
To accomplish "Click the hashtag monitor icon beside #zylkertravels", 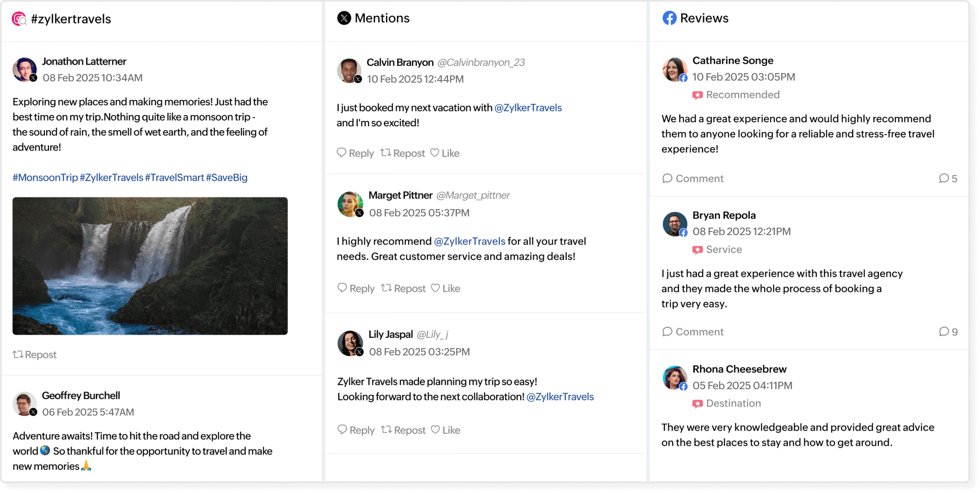I will point(19,19).
